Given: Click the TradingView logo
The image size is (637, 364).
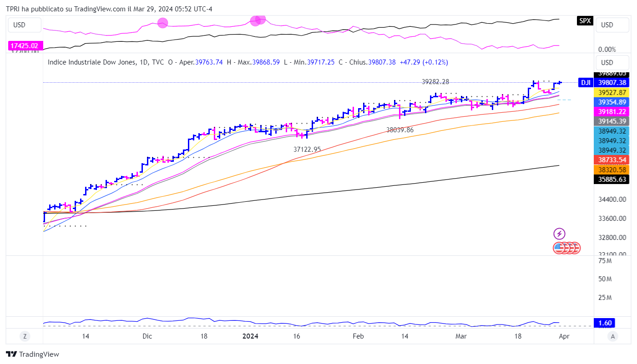Looking at the screenshot, I should [32, 354].
